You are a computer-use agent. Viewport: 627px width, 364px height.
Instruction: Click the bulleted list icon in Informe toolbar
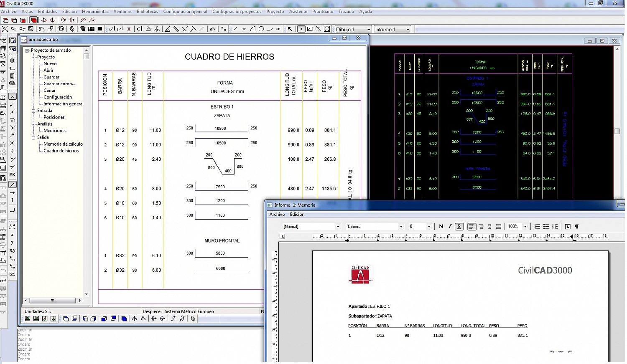click(546, 227)
